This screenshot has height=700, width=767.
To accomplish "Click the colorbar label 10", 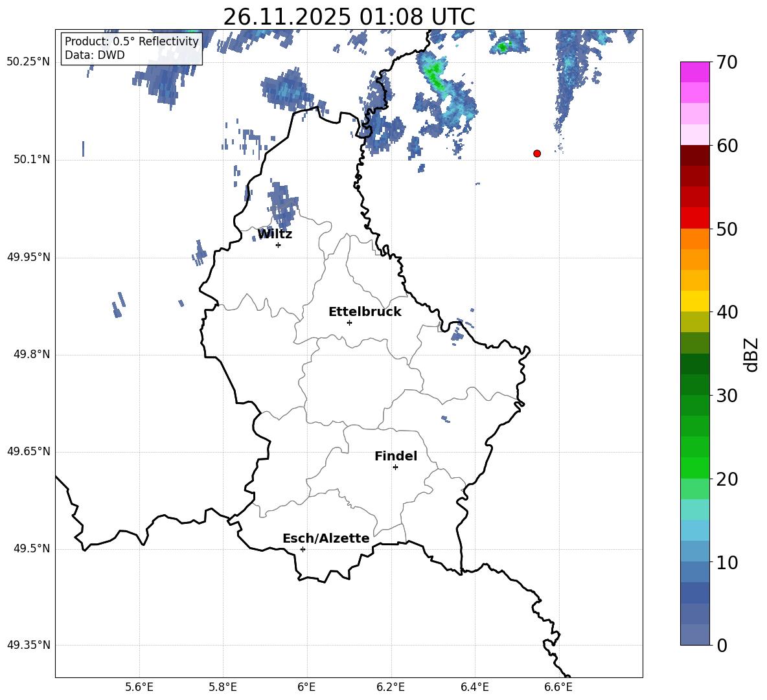I will pos(727,562).
